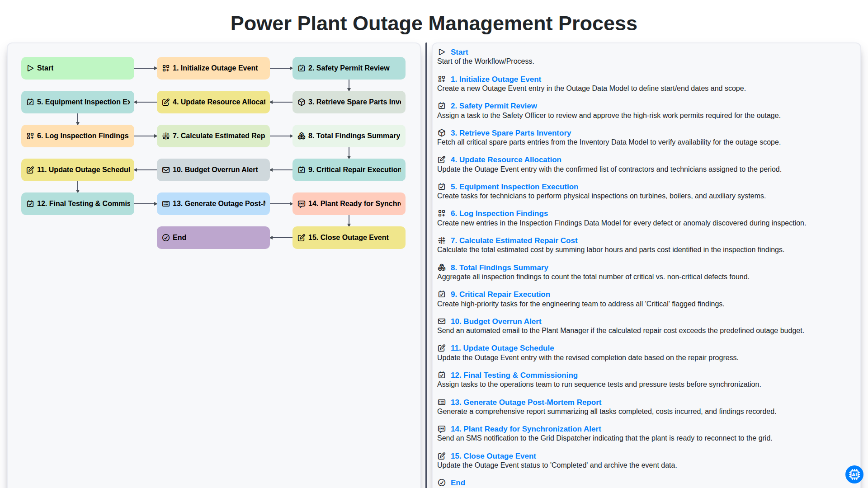Open the 1. Initialize Outage Event link

tap(495, 79)
